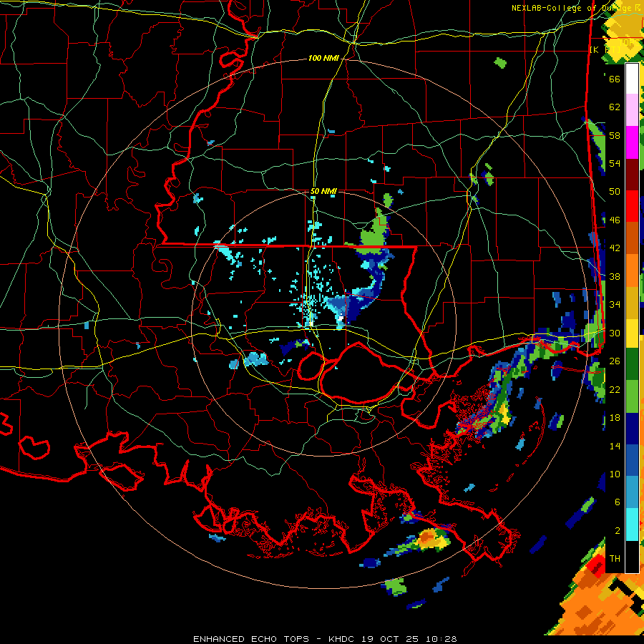Click the legend value '30'
The height and width of the screenshot is (644, 644).
tap(615, 333)
